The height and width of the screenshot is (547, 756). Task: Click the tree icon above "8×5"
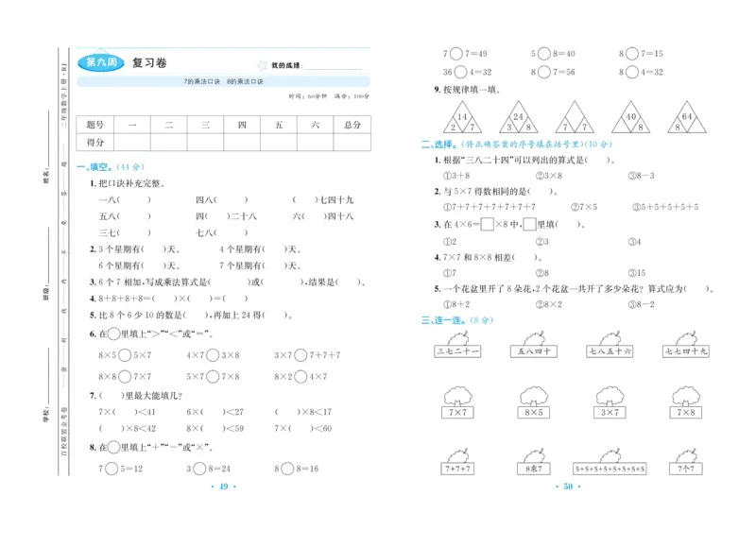pos(532,395)
